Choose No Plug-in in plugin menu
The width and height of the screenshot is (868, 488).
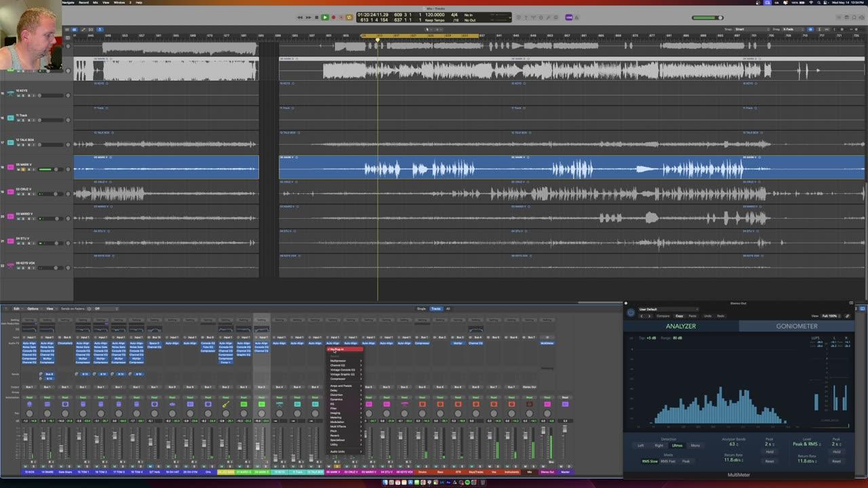[344, 349]
